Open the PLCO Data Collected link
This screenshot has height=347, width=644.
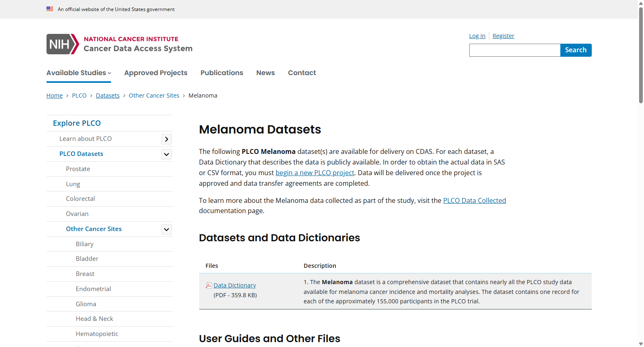tap(475, 200)
